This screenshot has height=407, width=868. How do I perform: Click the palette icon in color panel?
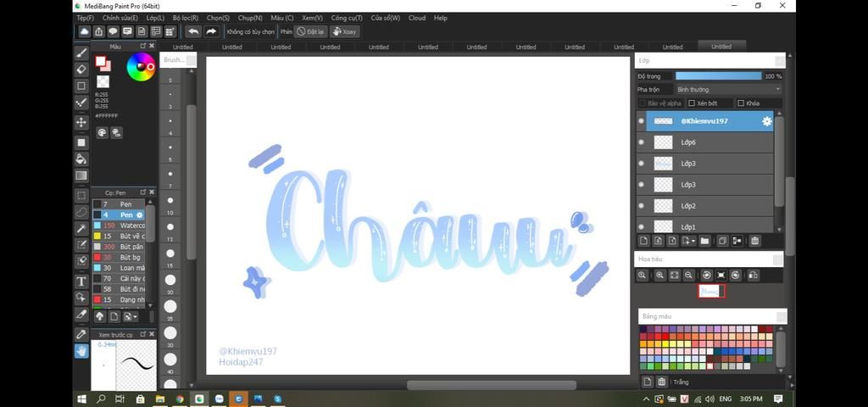click(x=102, y=132)
